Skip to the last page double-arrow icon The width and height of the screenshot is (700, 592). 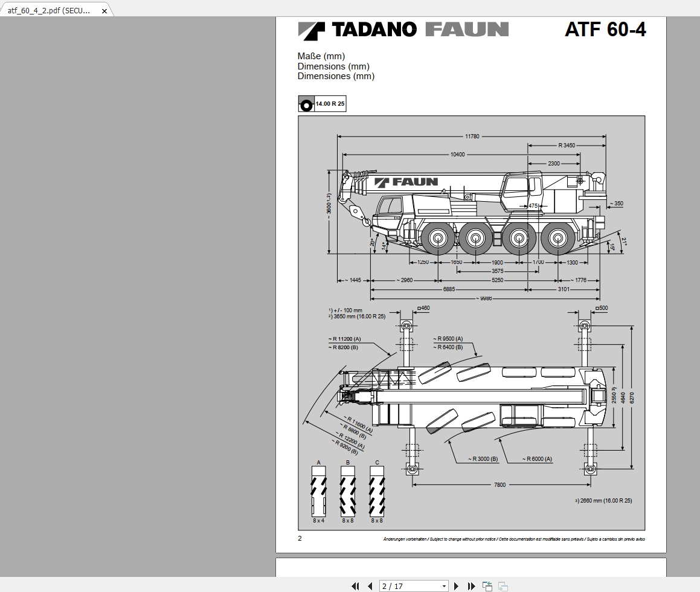pos(471,586)
